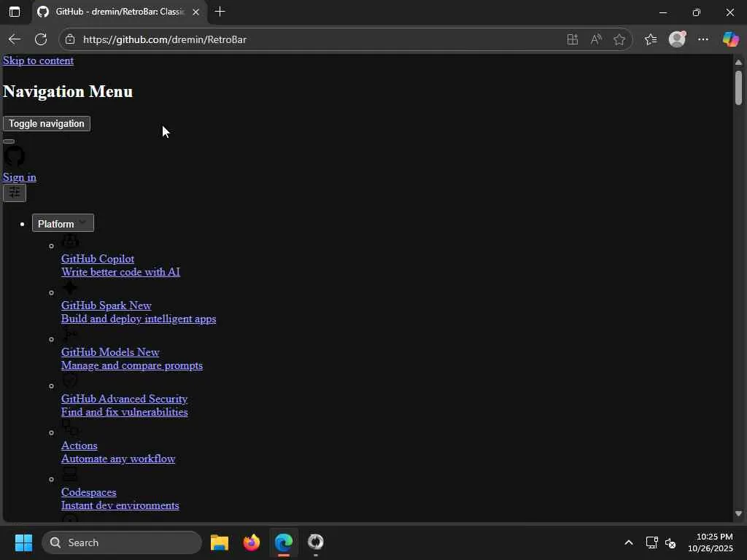Viewport: 747px width, 560px height.
Task: Open GitHub homepage via Octocat logo
Action: click(x=15, y=156)
